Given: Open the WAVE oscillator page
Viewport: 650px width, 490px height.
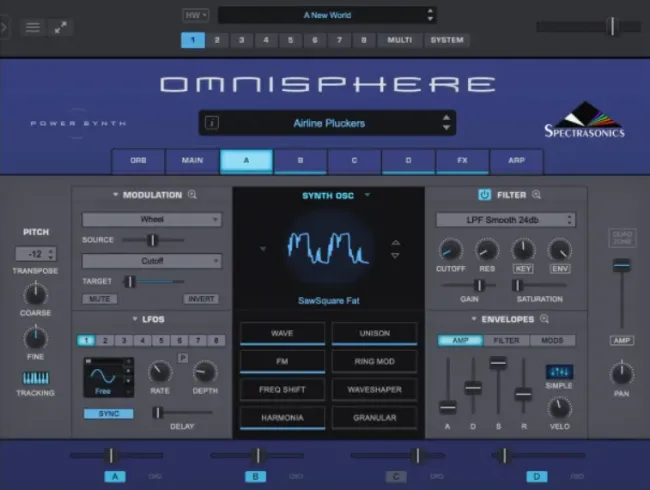Looking at the screenshot, I should pyautogui.click(x=282, y=333).
